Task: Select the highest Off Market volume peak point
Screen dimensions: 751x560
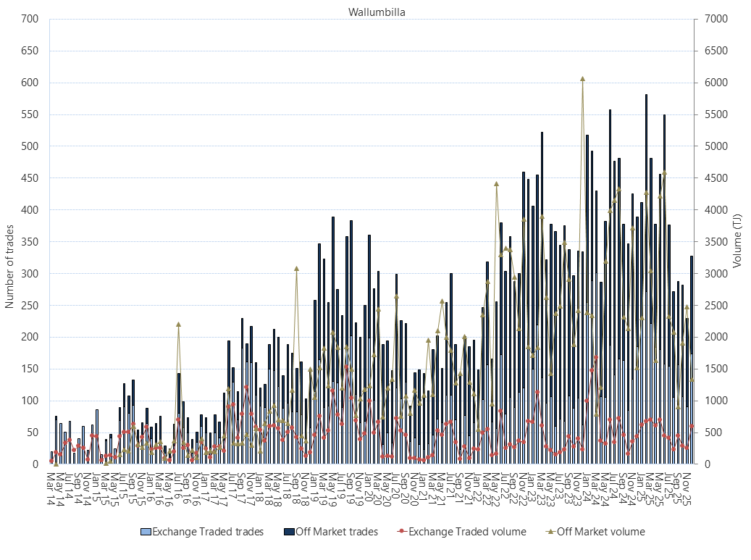Action: click(x=582, y=77)
